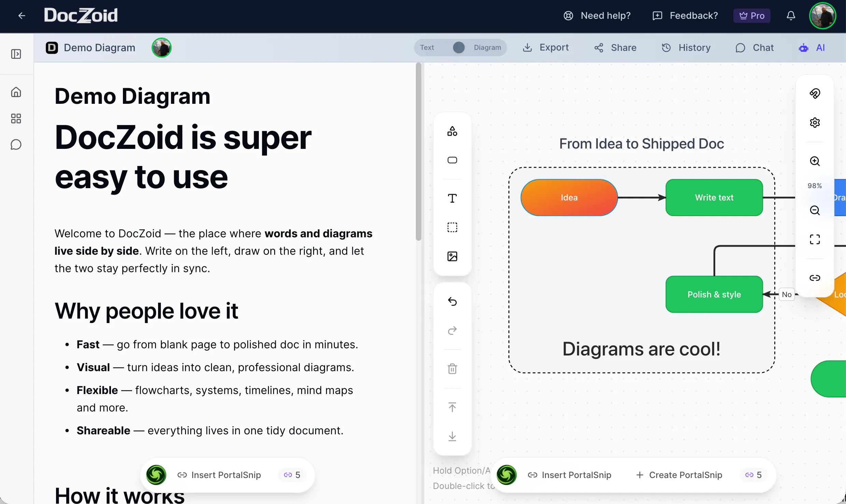
Task: Click the DocZoid is super easy heading
Action: pyautogui.click(x=183, y=157)
